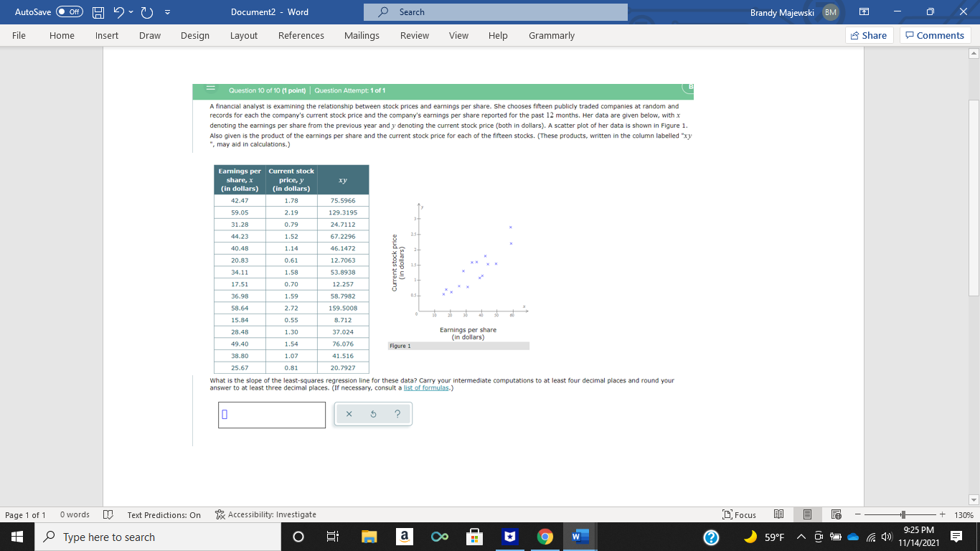Open Cortana circle icon in the taskbar
980x551 pixels.
coord(298,537)
